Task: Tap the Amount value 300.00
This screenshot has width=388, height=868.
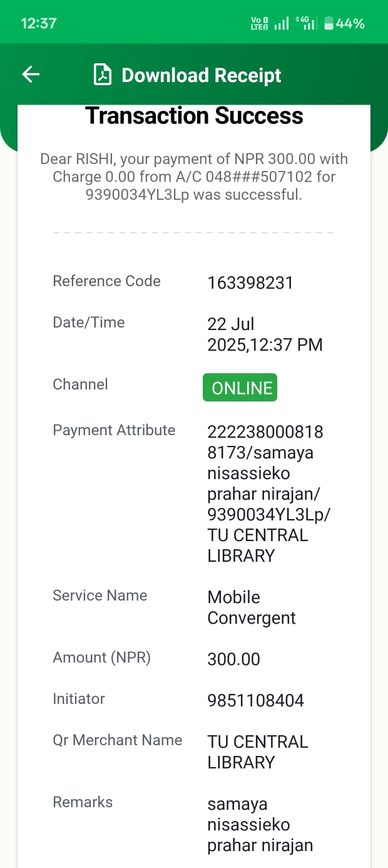Action: click(233, 659)
